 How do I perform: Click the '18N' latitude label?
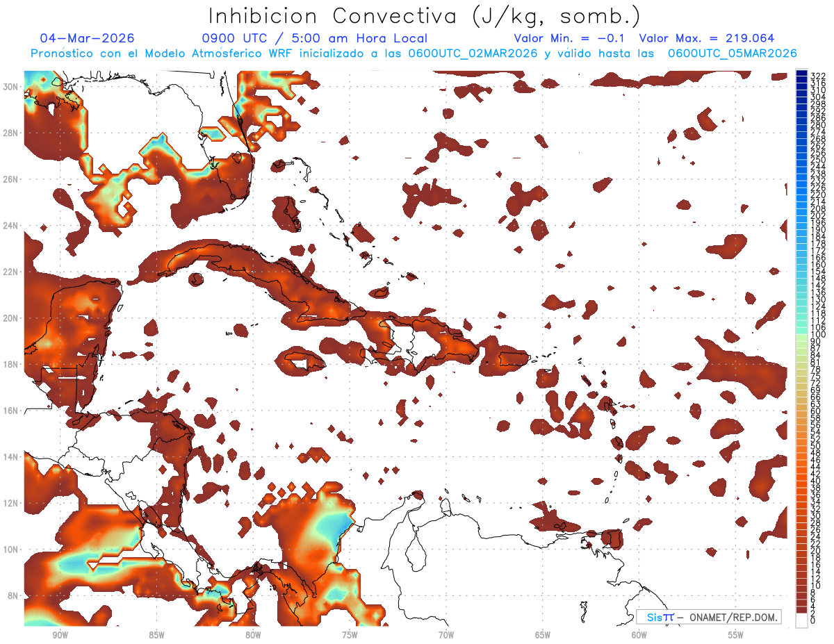coord(12,364)
